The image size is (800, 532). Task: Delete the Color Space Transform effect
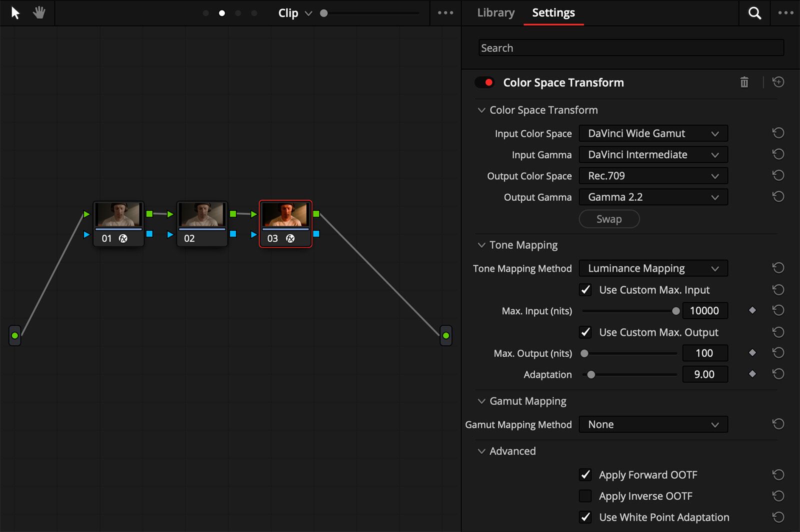744,82
